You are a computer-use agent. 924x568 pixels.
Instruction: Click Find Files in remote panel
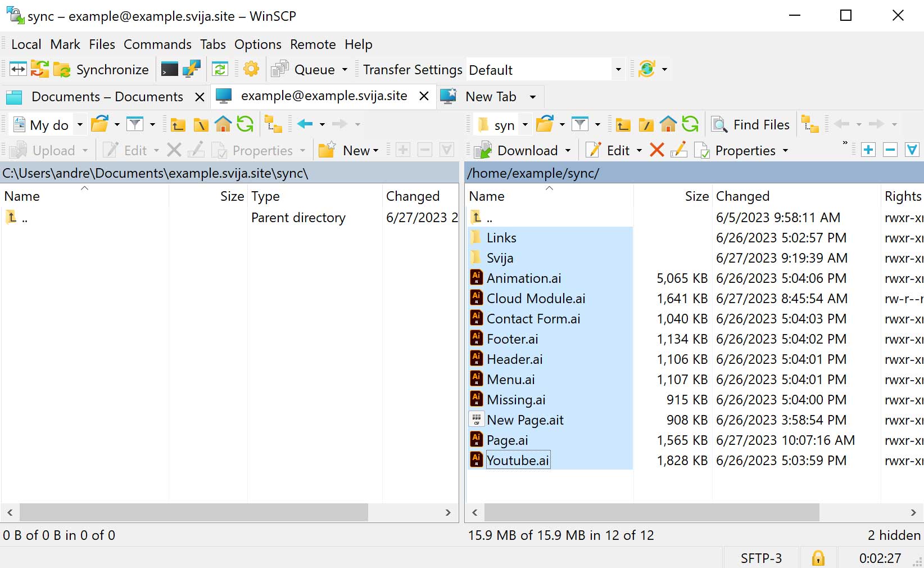(x=751, y=125)
